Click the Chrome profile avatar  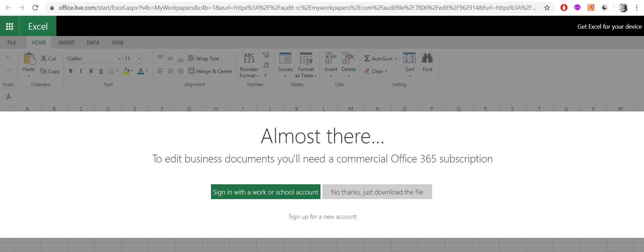[623, 7]
